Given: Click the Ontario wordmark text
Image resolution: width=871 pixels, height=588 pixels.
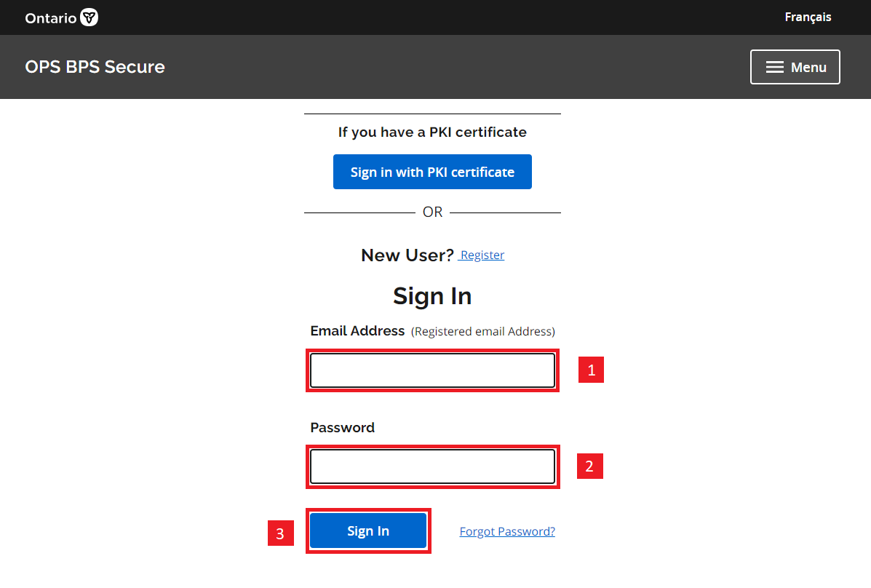Looking at the screenshot, I should (50, 18).
